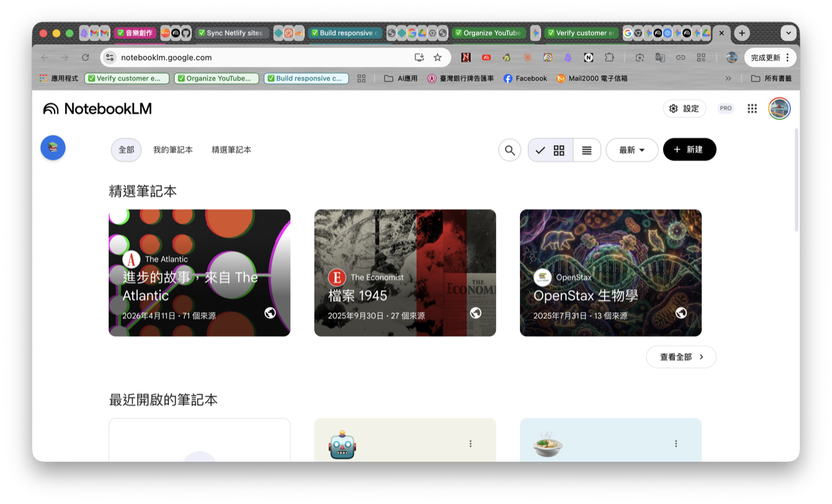Screen dimensions: 832x504
Task: Click the screenshot capture extension icon
Action: (x=640, y=57)
